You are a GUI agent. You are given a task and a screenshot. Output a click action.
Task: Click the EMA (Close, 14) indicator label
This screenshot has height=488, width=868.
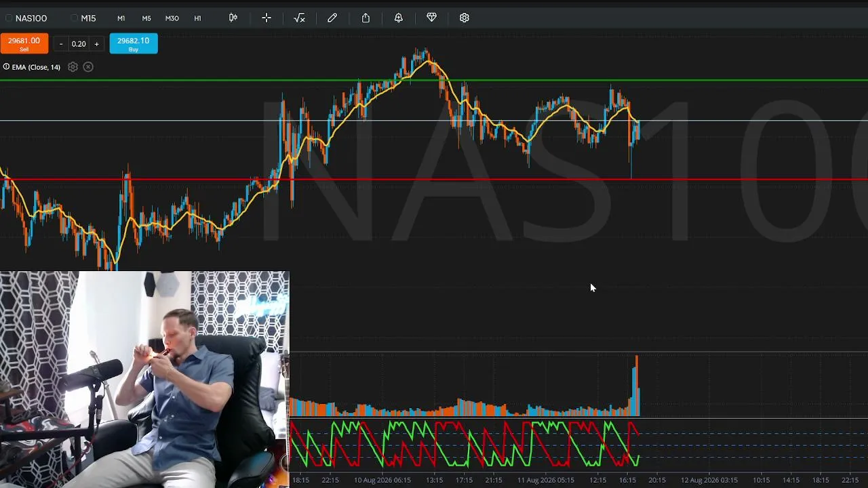click(x=36, y=67)
